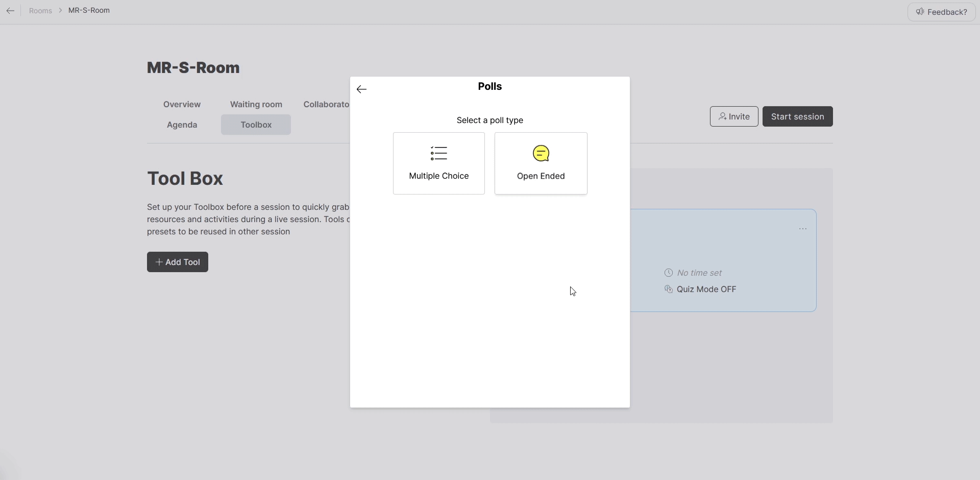Open the Feedback? button
Image resolution: width=980 pixels, height=480 pixels.
[941, 12]
